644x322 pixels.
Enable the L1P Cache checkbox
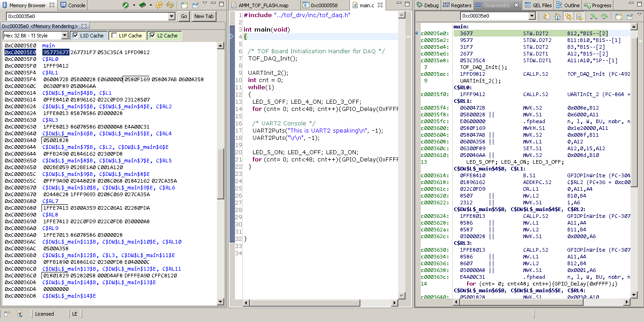pyautogui.click(x=114, y=36)
